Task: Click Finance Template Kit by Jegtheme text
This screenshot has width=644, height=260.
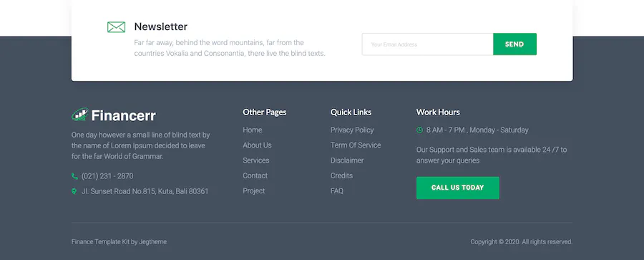Action: coord(119,242)
